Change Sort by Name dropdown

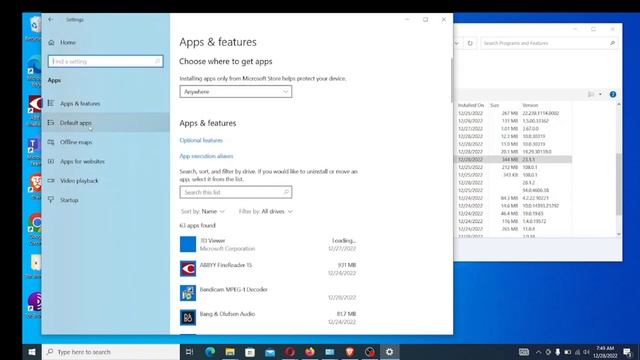203,211
